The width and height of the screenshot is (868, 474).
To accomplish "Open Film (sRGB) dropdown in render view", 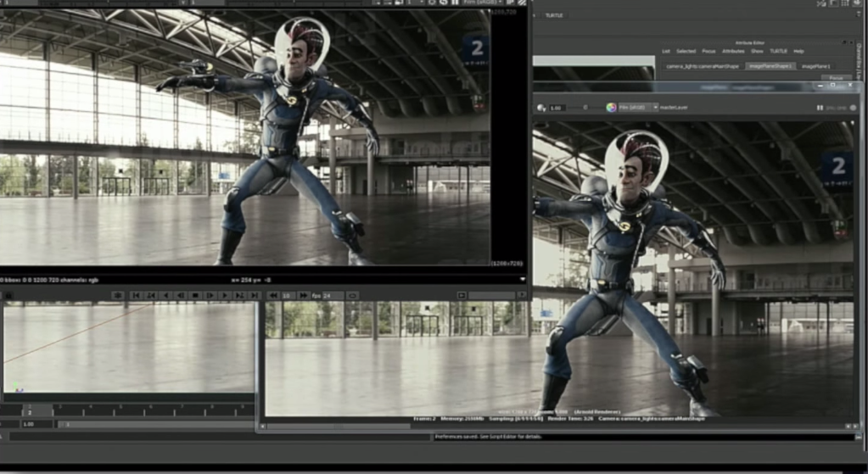I will click(636, 108).
